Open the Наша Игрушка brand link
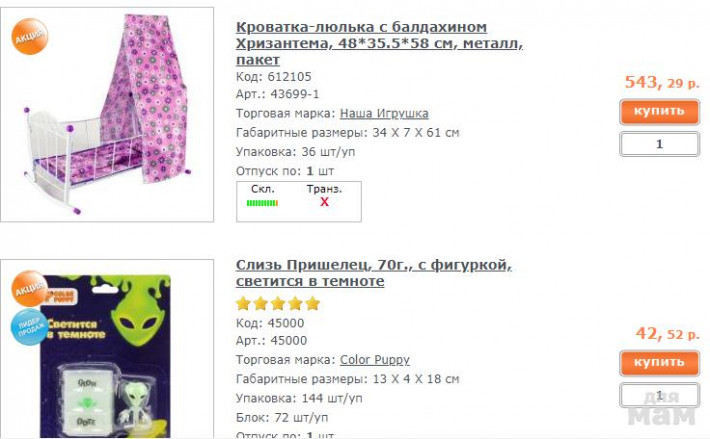 [384, 113]
